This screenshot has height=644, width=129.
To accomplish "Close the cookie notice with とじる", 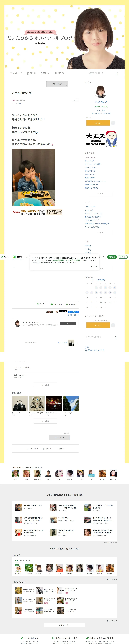I will (94, 266).
